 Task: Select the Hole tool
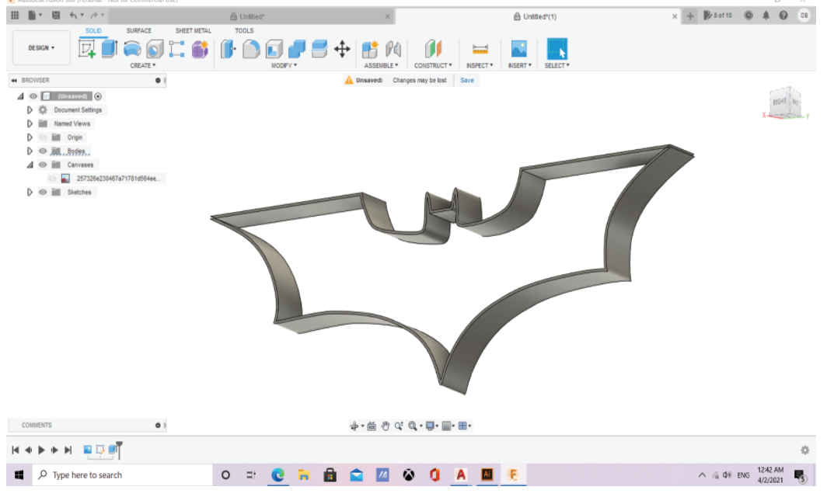point(155,49)
